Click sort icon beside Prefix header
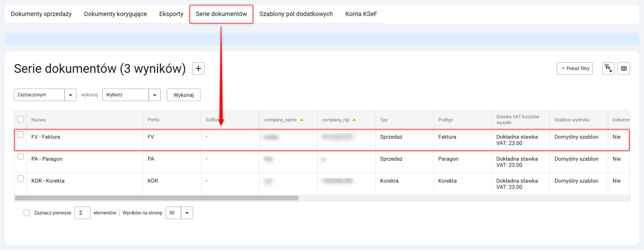Image resolution: width=644 pixels, height=250 pixels. coord(165,120)
